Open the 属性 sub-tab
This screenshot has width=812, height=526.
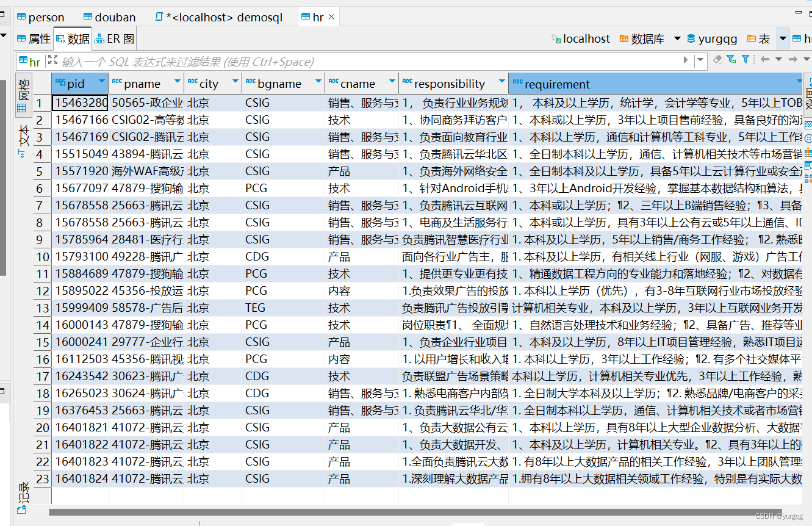tap(34, 39)
